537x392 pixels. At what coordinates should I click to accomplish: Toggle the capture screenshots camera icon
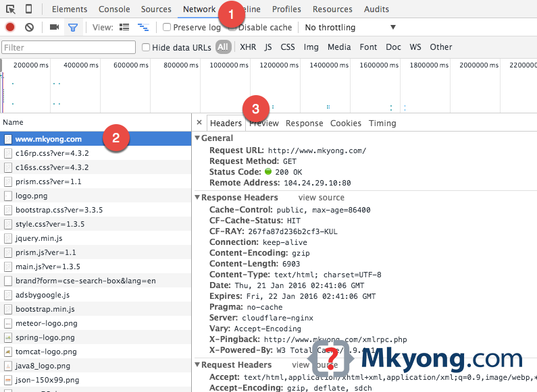click(x=54, y=27)
